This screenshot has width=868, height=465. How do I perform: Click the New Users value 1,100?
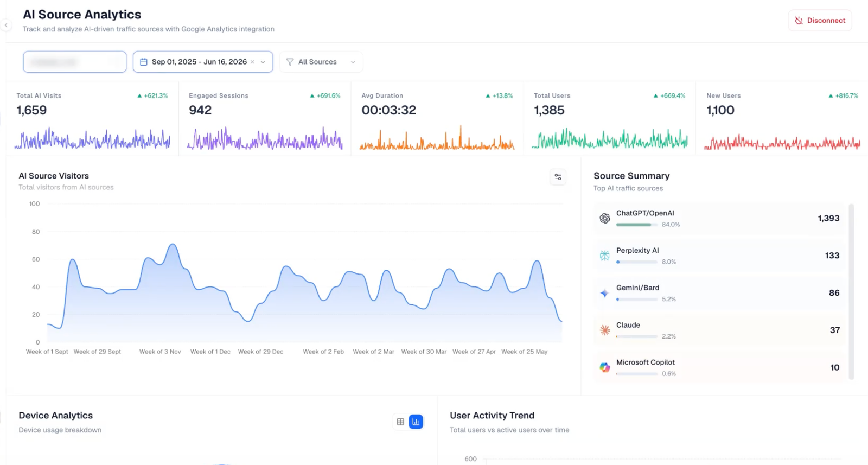click(720, 110)
